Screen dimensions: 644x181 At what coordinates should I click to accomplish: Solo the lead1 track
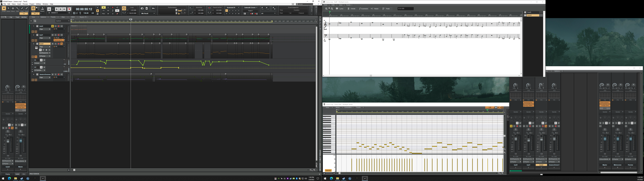[x=55, y=35]
